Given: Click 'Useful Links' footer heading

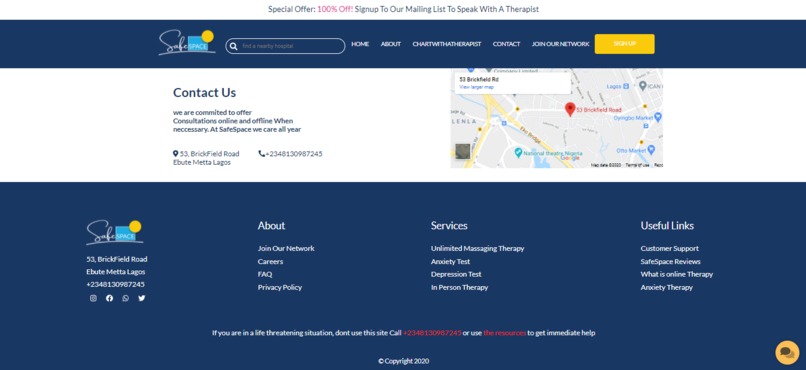Looking at the screenshot, I should 667,226.
